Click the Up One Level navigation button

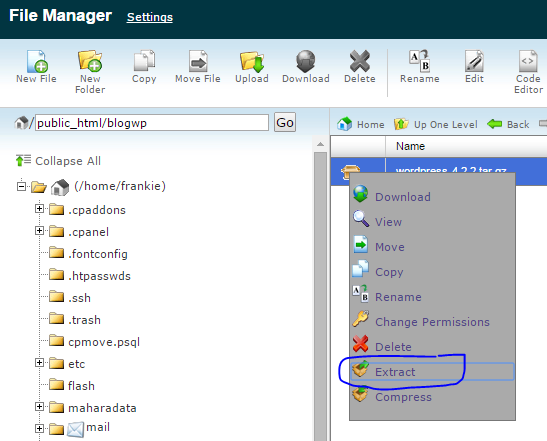click(x=436, y=124)
